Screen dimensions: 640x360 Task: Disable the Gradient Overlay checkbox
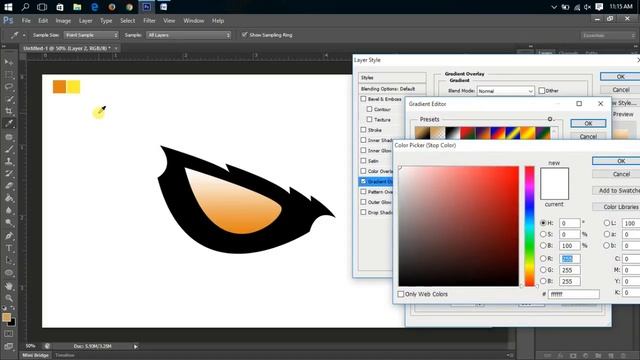click(363, 181)
